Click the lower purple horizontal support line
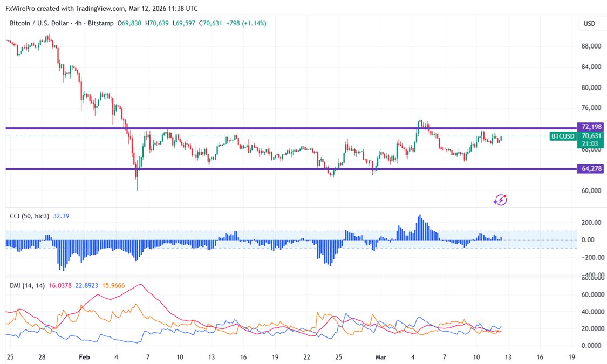 pyautogui.click(x=290, y=169)
